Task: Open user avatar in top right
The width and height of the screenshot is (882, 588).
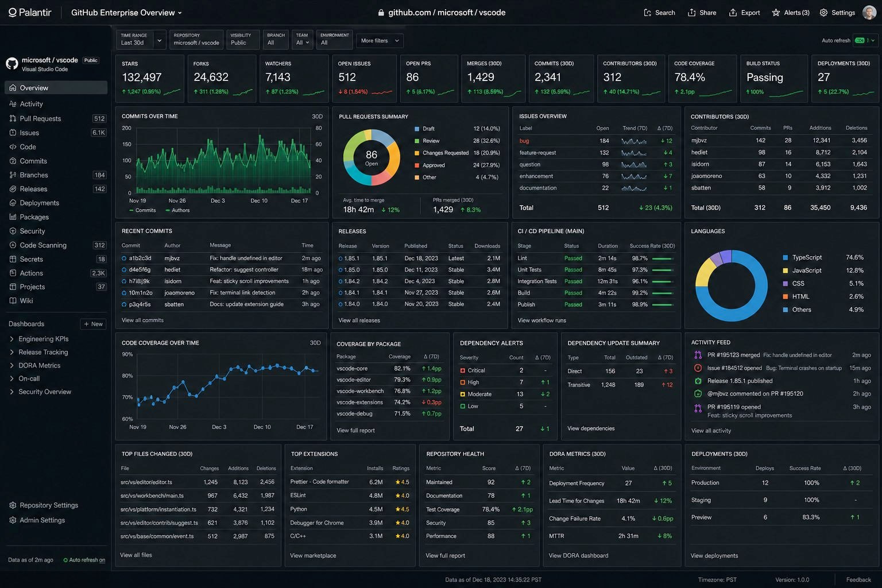Action: [x=869, y=13]
